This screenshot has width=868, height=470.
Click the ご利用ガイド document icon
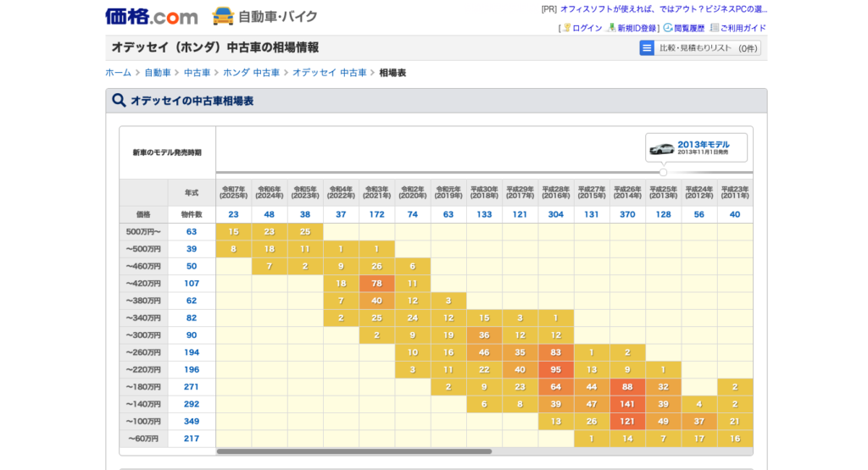[x=714, y=28]
